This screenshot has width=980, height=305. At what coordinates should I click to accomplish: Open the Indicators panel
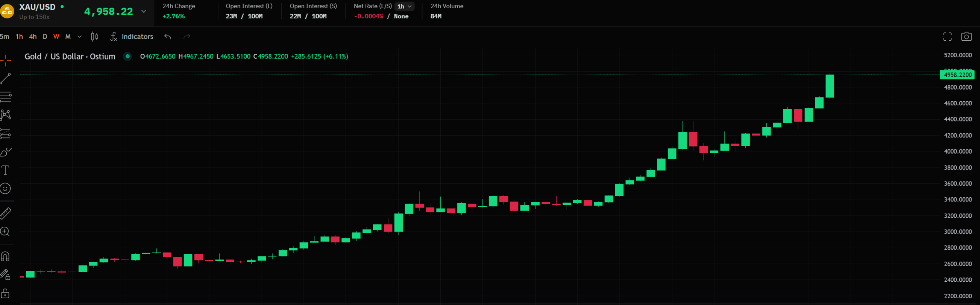click(132, 37)
